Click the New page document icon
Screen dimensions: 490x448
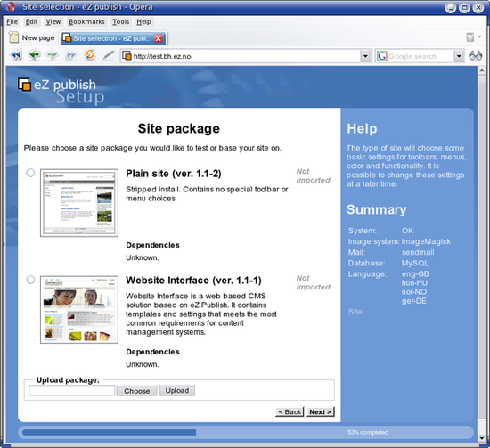point(13,37)
